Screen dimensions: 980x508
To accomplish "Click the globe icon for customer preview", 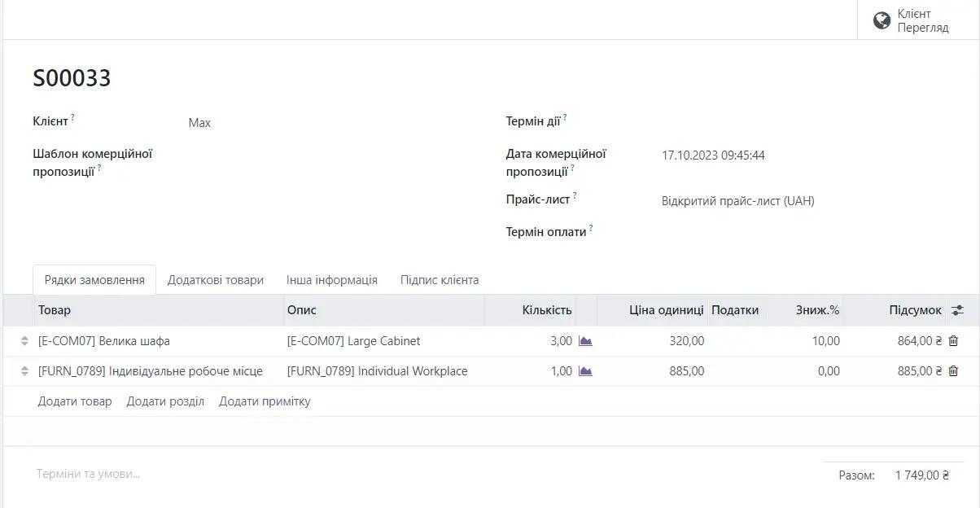I will [882, 20].
